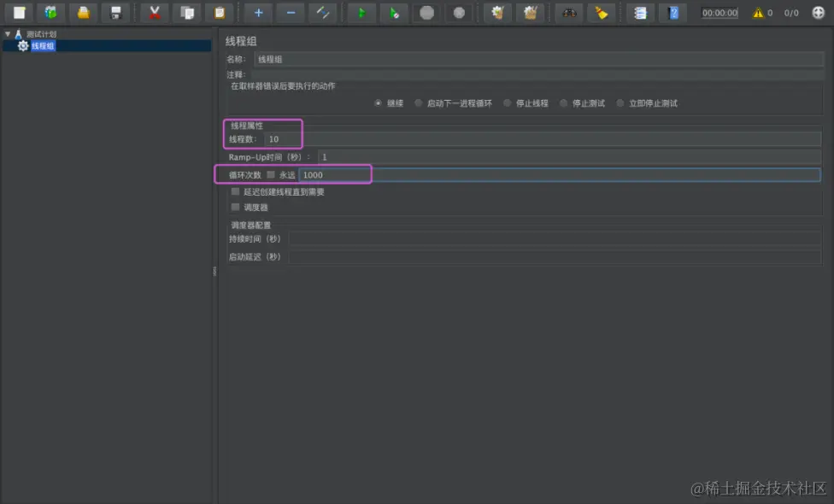Click the panel divider grip handle

(214, 271)
